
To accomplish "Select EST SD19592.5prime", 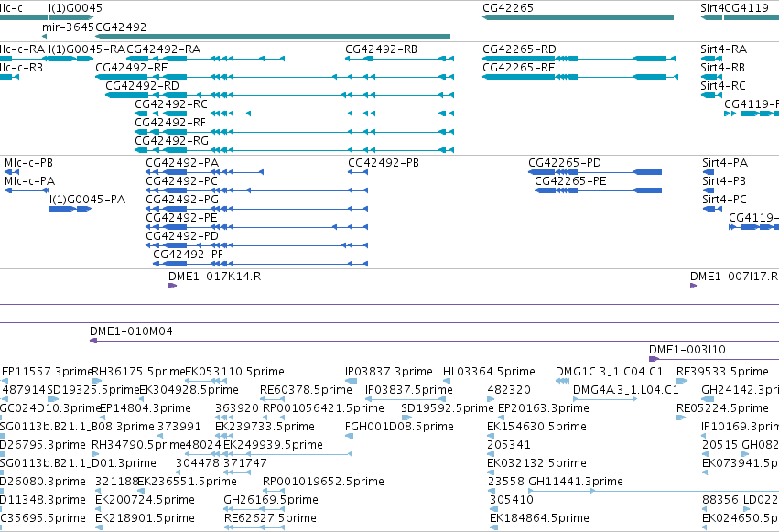I will click(406, 418).
